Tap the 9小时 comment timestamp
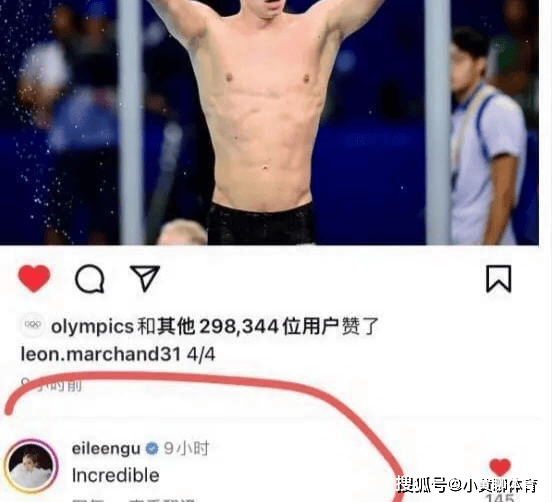Image resolution: width=552 pixels, height=502 pixels. (186, 448)
